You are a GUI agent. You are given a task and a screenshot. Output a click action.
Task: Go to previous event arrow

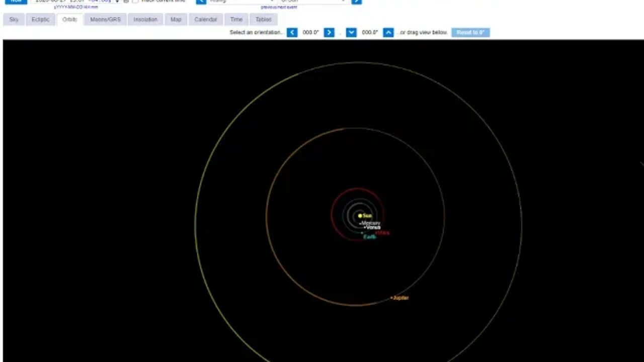point(201,2)
